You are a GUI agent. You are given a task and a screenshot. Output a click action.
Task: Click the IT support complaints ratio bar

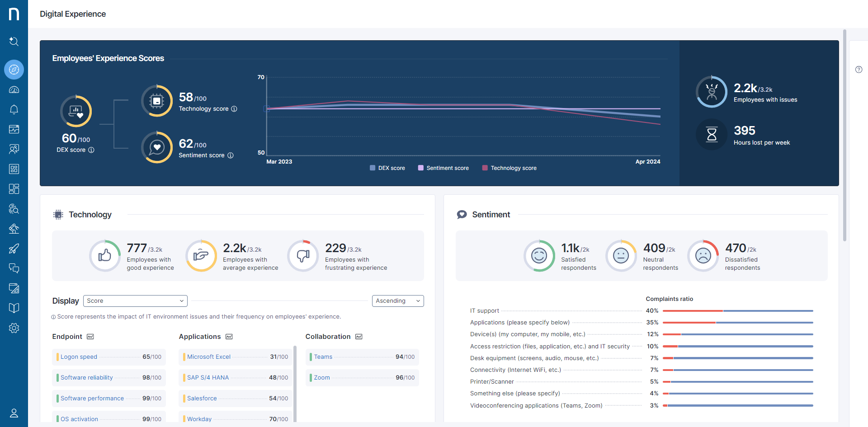[x=737, y=311]
